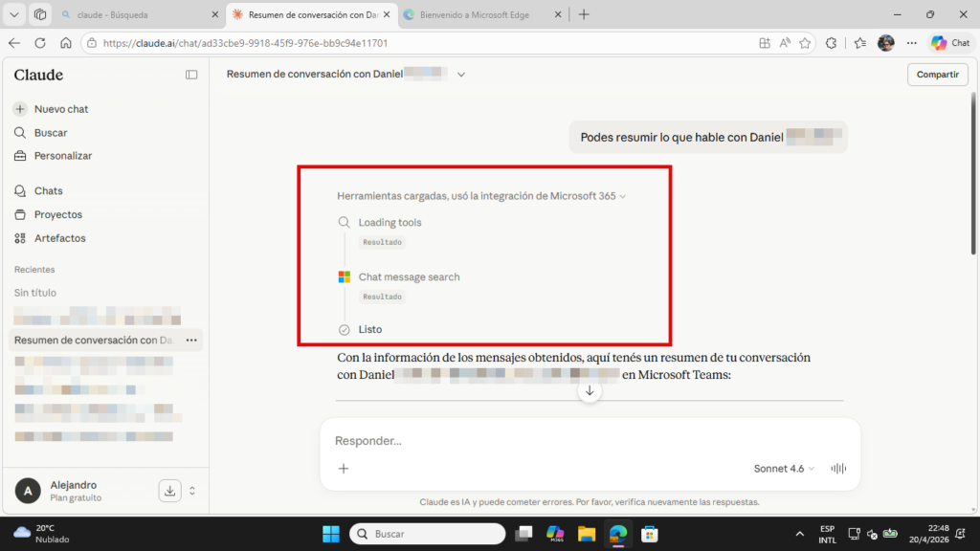Download the desktop app icon
980x551 pixels.
(x=170, y=491)
